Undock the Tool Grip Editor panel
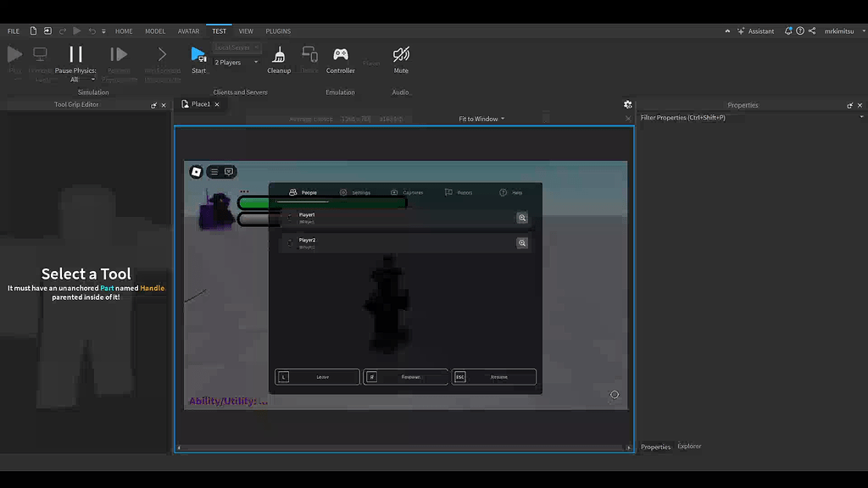Screen dimensions: 868x488 pos(153,105)
